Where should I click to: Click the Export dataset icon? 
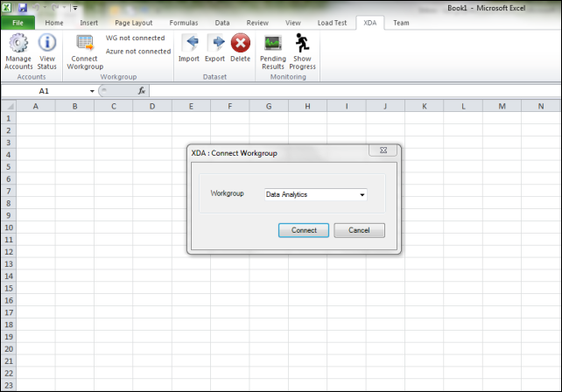[x=214, y=43]
